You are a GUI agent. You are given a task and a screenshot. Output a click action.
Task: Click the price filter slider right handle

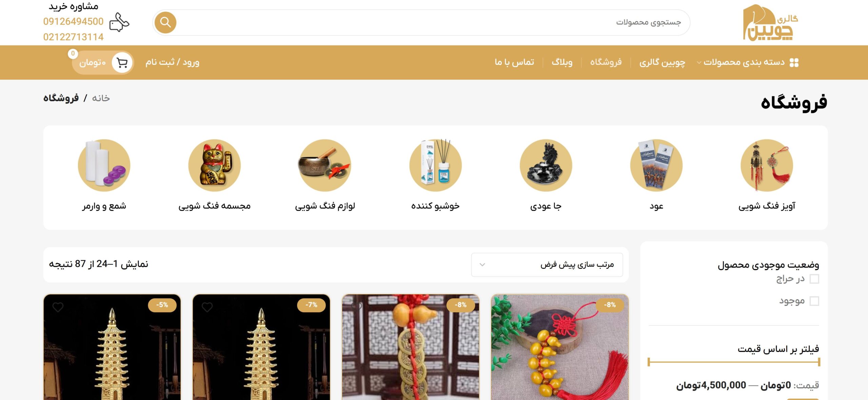(x=818, y=362)
